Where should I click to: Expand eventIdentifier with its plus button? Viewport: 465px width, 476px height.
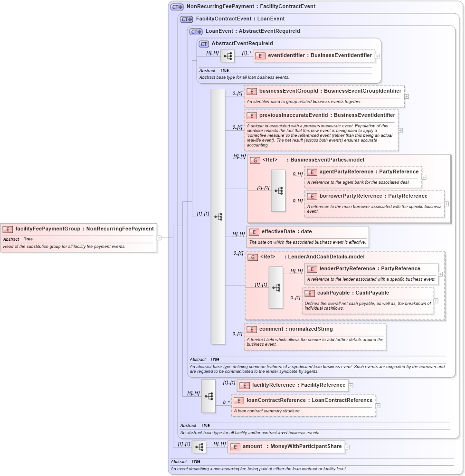click(x=377, y=56)
